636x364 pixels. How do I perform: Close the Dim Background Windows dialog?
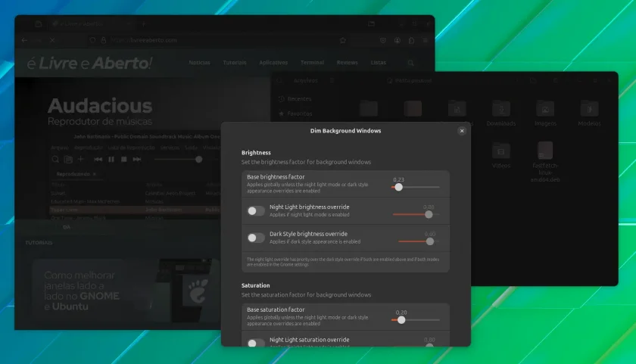click(x=462, y=130)
